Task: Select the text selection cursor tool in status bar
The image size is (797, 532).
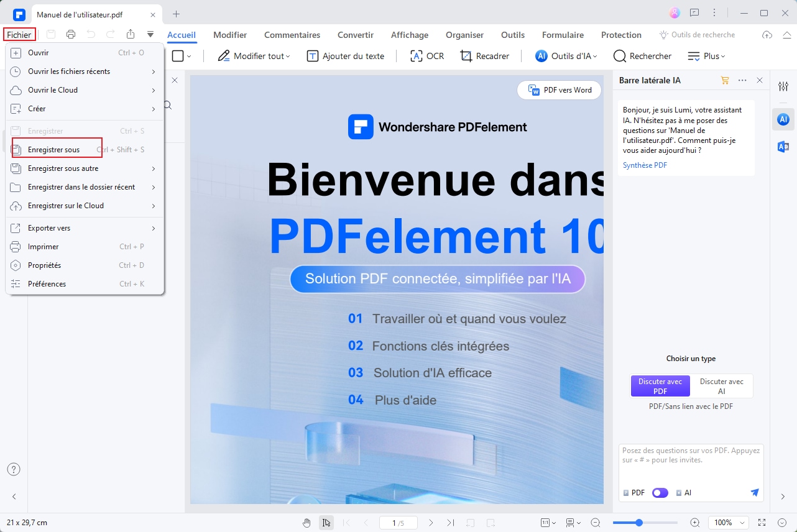Action: [x=326, y=523]
